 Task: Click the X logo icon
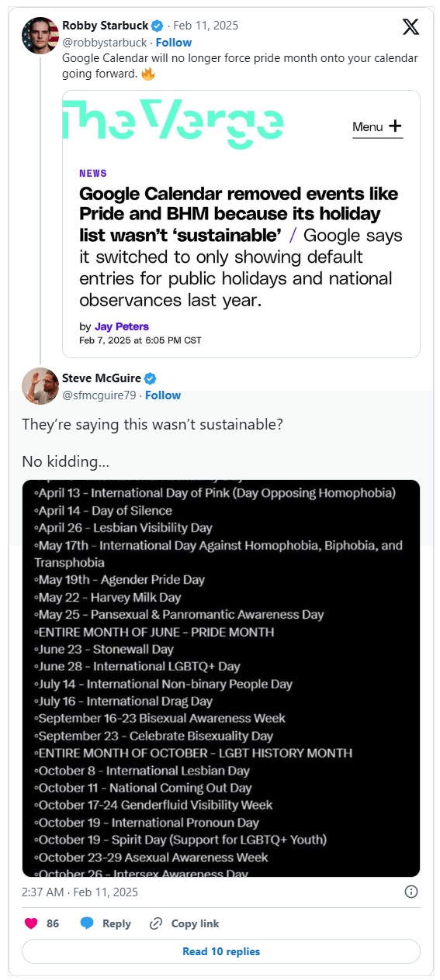tap(411, 27)
